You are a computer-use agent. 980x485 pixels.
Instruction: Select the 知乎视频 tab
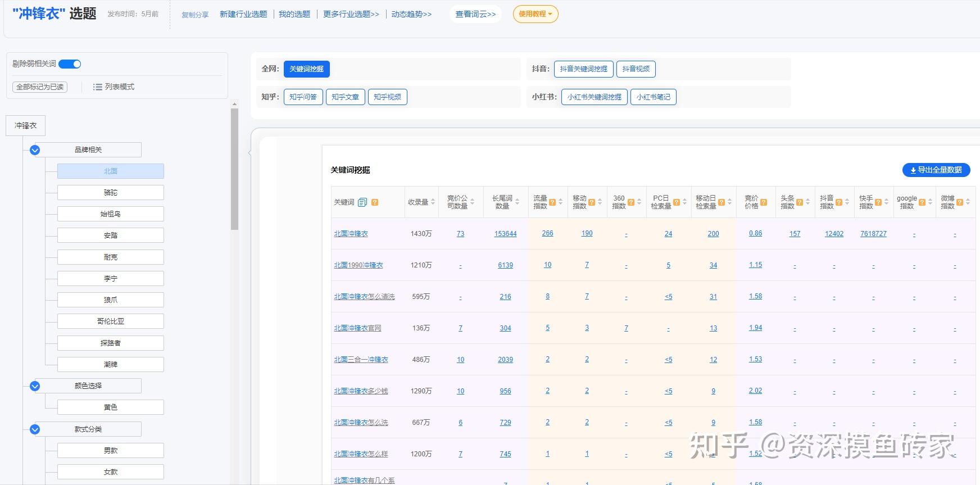[388, 97]
